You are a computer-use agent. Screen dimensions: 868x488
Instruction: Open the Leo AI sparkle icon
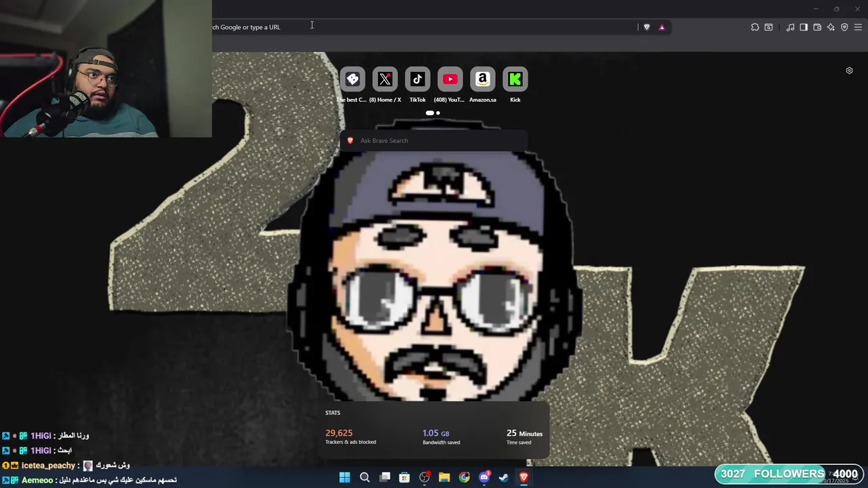pos(831,27)
